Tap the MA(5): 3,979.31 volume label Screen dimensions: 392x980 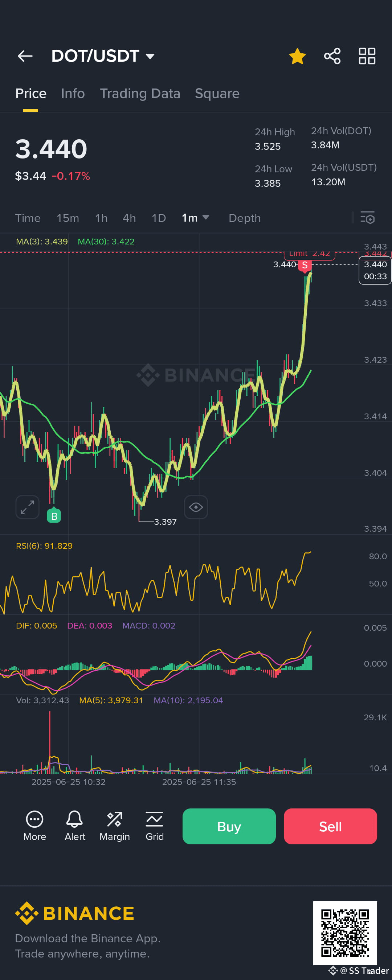(x=111, y=700)
